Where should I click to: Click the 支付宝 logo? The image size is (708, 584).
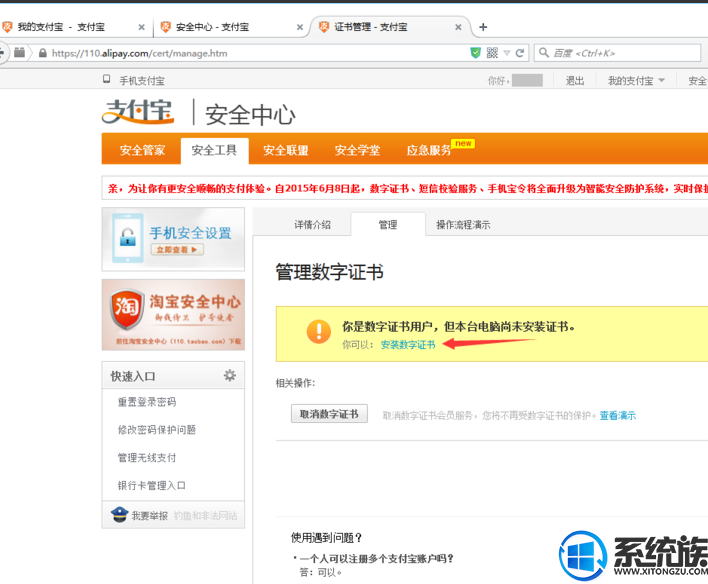[x=138, y=112]
